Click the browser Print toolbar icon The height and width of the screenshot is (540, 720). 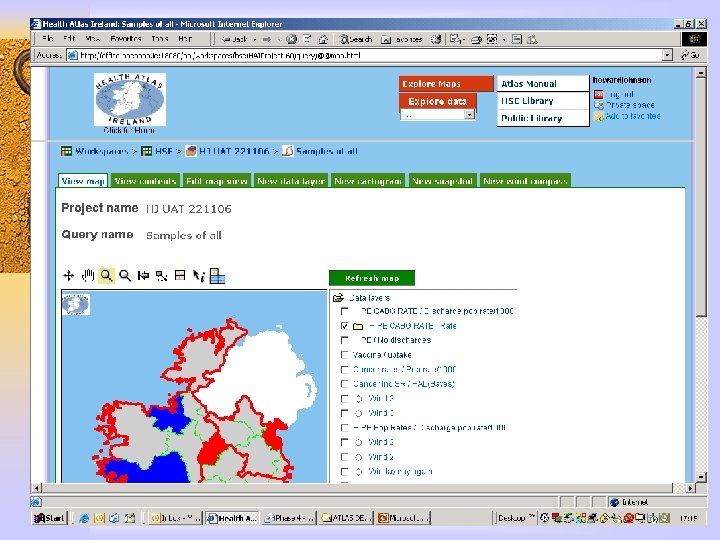(476, 39)
